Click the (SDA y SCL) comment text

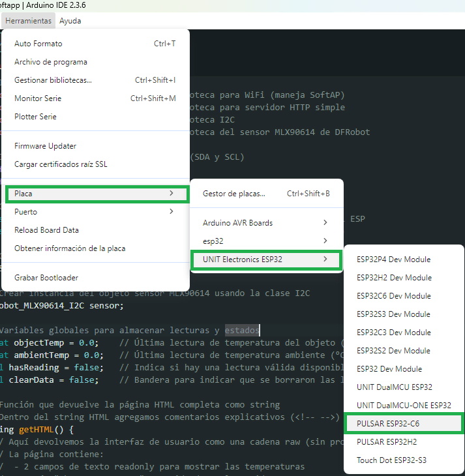[x=217, y=157]
